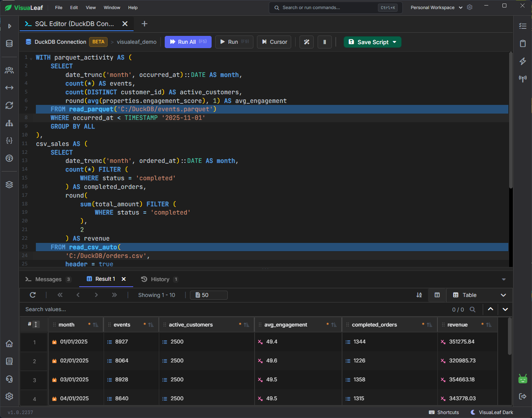This screenshot has height=418, width=532.
Task: Click the DuckDB Connection label
Action: (60, 42)
